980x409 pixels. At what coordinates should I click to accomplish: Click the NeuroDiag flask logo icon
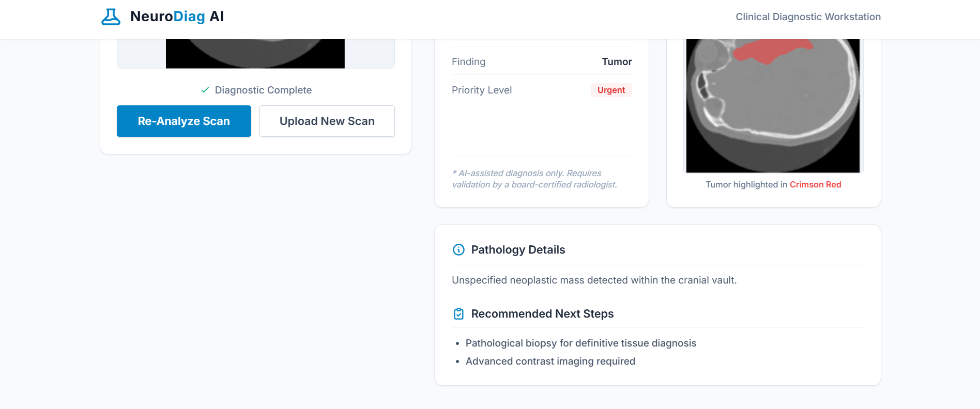point(111,17)
